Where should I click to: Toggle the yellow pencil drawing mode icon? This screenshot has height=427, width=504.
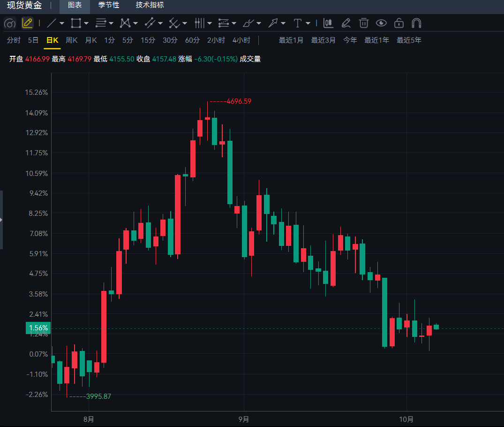tap(27, 23)
